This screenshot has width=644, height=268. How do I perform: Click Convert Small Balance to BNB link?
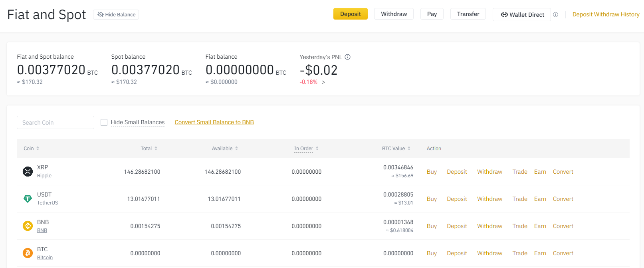(214, 122)
